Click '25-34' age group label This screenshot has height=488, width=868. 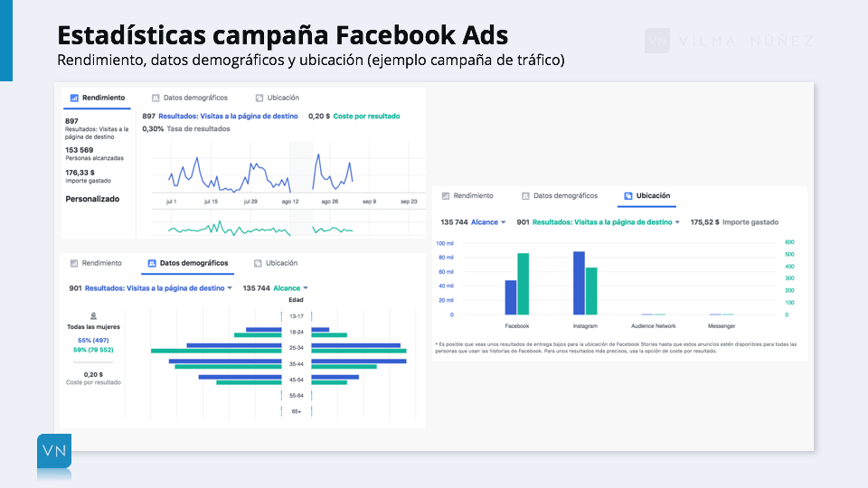tap(297, 348)
